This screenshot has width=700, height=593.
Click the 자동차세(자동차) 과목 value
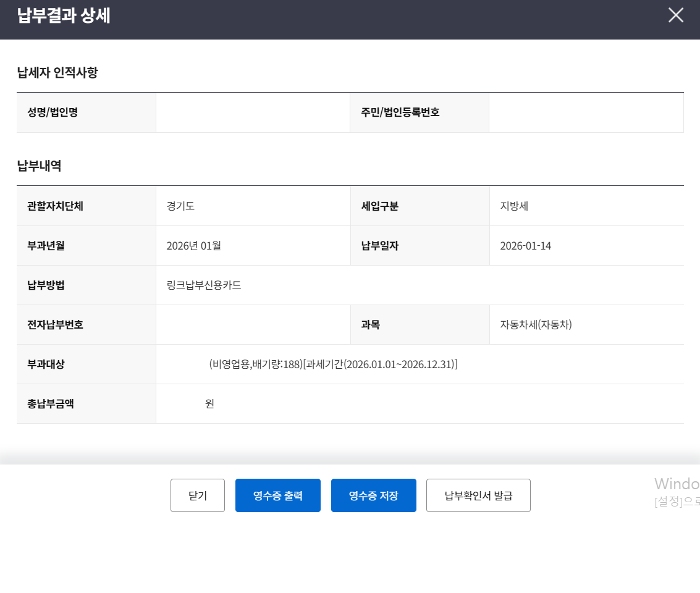pyautogui.click(x=535, y=324)
